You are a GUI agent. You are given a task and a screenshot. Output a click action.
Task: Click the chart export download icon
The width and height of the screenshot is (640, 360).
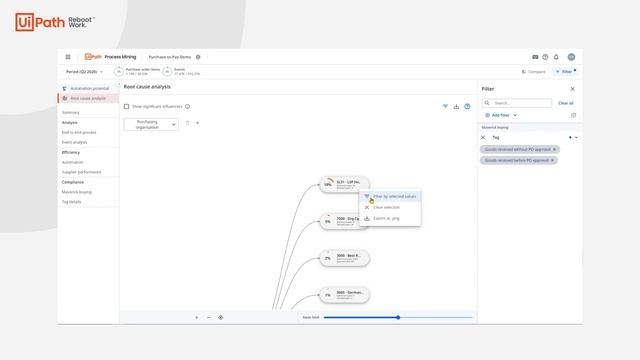[x=456, y=107]
